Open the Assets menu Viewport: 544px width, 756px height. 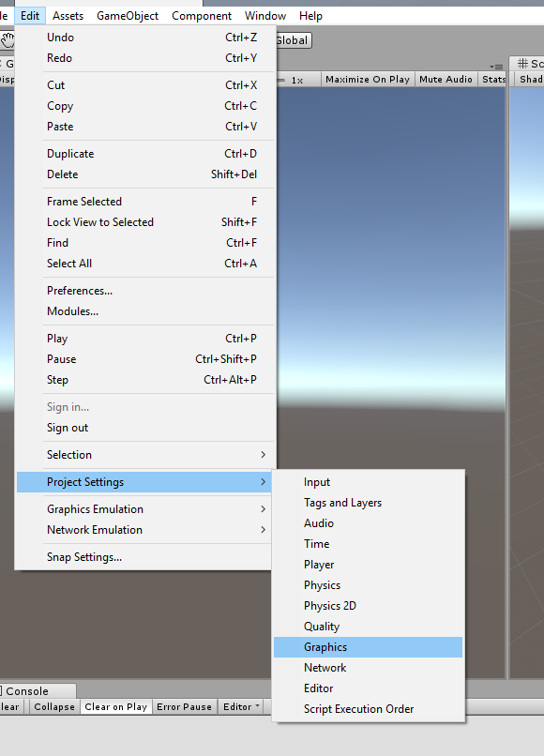[68, 16]
